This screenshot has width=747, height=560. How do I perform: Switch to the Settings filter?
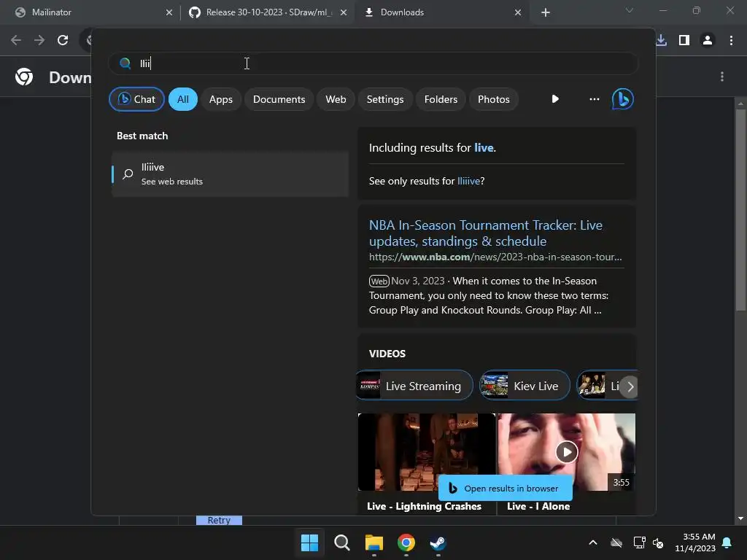pyautogui.click(x=385, y=99)
